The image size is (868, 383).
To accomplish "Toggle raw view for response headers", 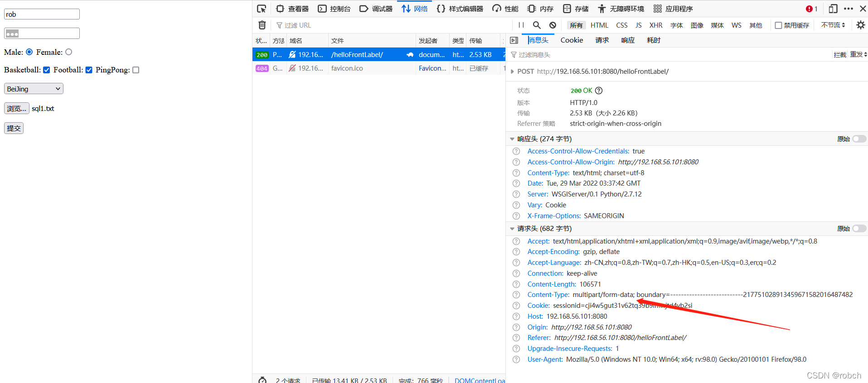I will (859, 139).
